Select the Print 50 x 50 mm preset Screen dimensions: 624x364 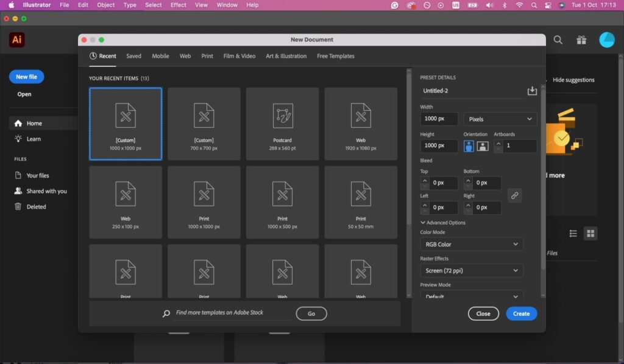tap(361, 202)
